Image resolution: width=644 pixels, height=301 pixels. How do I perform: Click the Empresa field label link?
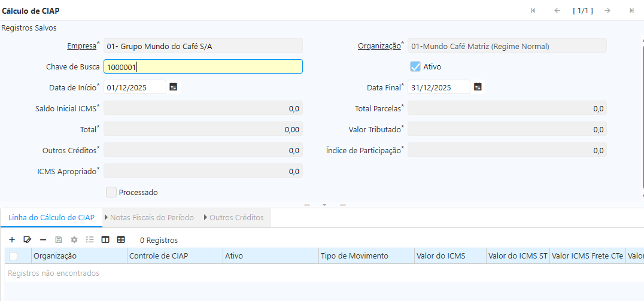(x=81, y=46)
